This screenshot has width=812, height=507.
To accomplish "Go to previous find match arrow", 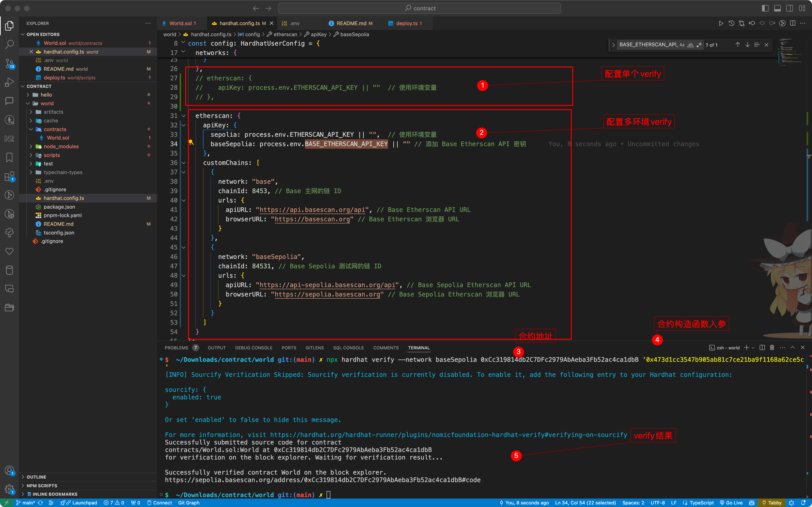I will (738, 45).
